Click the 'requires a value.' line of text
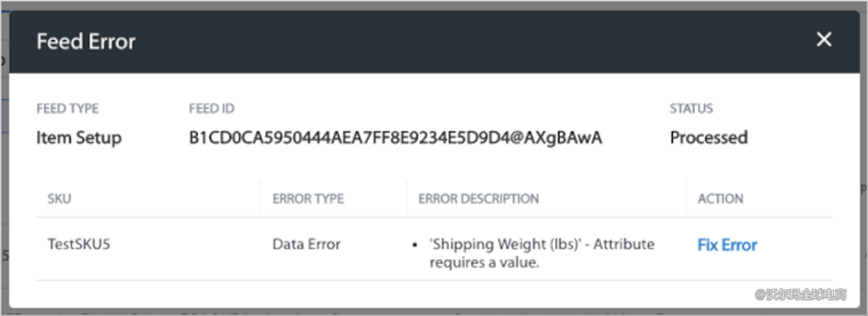The height and width of the screenshot is (316, 868). click(484, 263)
